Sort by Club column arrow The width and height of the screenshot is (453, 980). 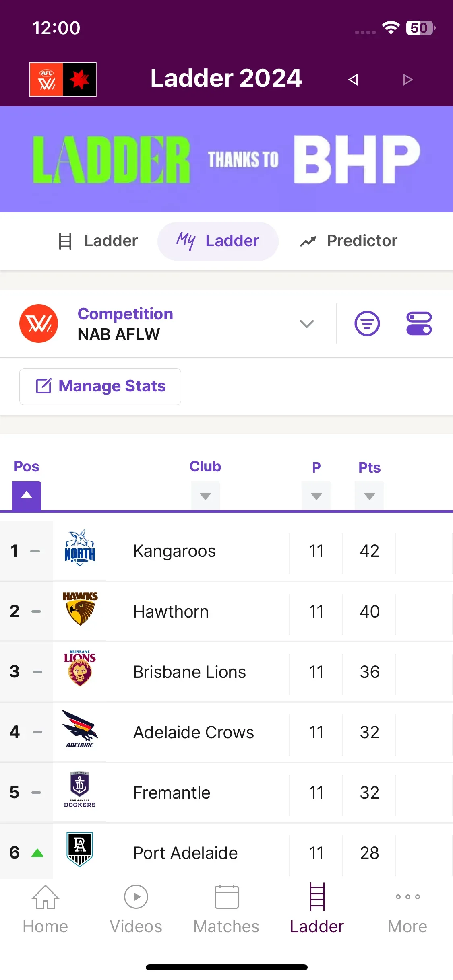[205, 496]
